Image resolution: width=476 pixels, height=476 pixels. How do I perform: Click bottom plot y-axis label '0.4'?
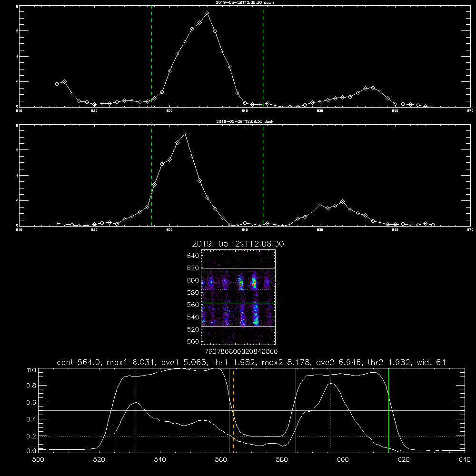[x=31, y=419]
